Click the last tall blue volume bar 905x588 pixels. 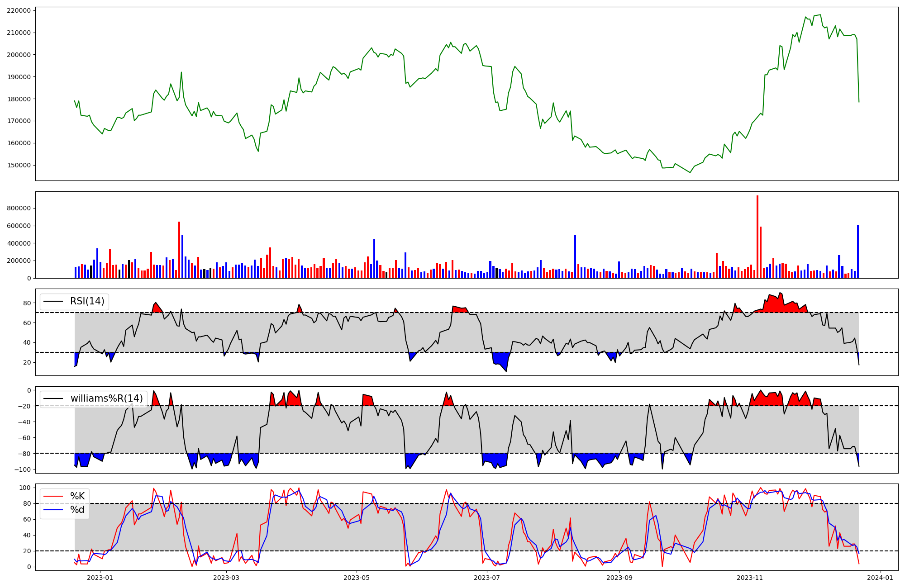tap(858, 251)
